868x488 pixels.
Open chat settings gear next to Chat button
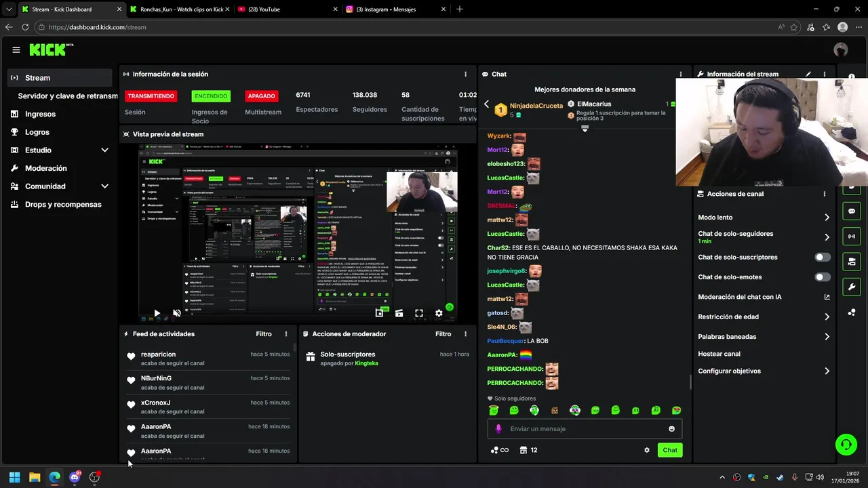coord(647,450)
